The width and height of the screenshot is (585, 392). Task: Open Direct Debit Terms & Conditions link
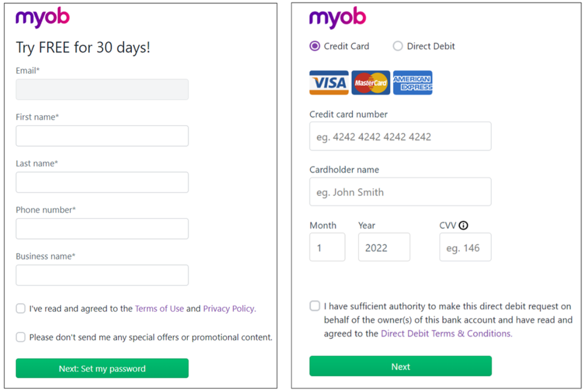(447, 333)
